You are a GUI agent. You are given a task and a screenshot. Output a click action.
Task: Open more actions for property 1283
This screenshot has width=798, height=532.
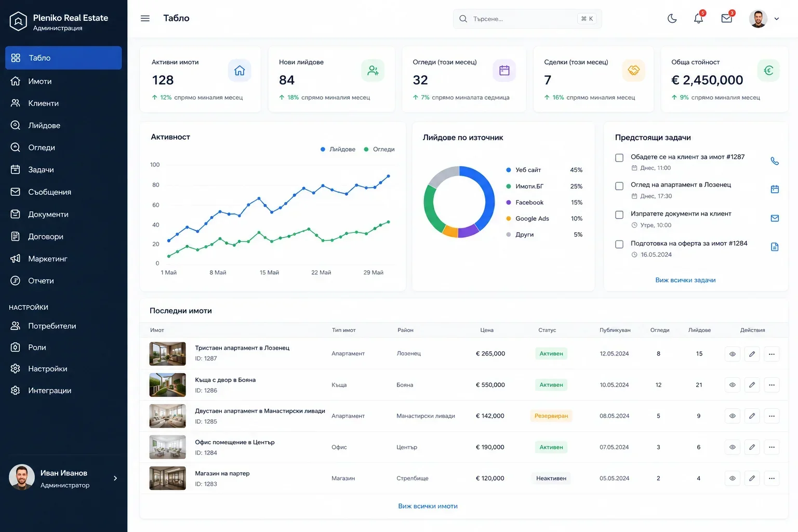click(772, 478)
